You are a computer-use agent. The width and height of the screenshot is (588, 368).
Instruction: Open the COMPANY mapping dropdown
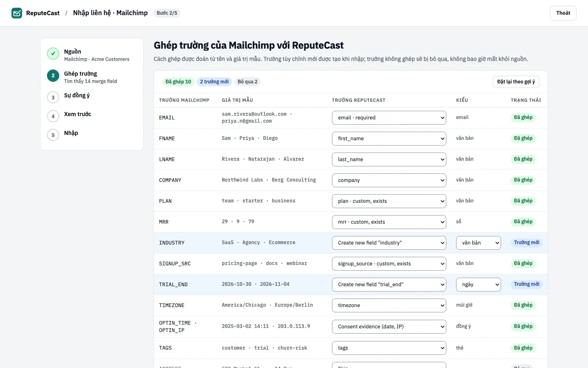click(x=389, y=180)
